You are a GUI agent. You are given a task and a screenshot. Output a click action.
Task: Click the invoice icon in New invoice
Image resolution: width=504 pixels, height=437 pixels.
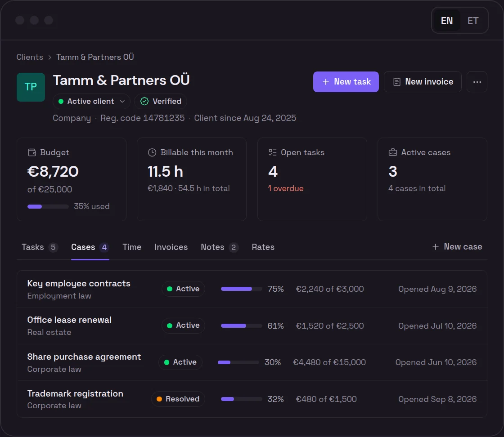[397, 82]
